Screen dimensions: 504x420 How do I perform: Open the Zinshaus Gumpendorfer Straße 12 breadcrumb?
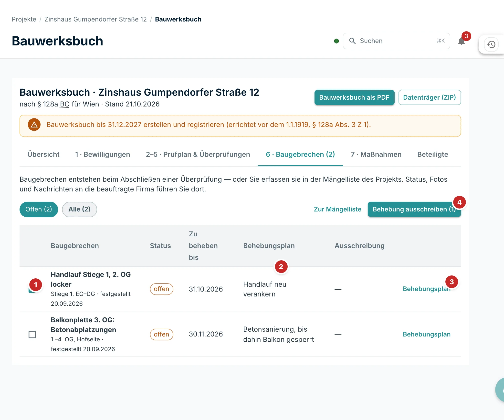click(x=95, y=19)
